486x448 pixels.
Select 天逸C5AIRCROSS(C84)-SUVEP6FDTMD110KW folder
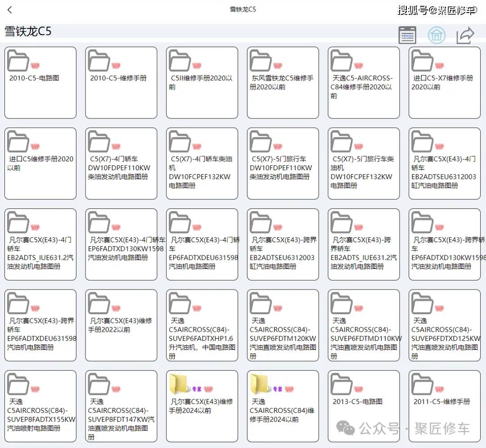click(x=364, y=326)
